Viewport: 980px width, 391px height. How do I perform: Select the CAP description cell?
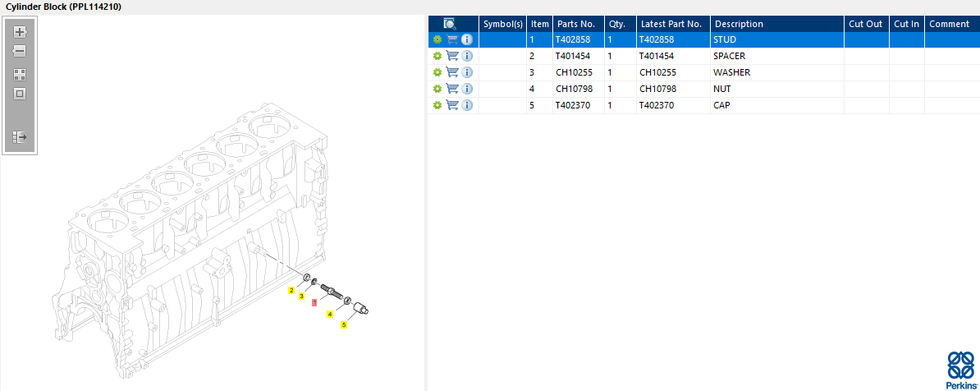point(777,105)
